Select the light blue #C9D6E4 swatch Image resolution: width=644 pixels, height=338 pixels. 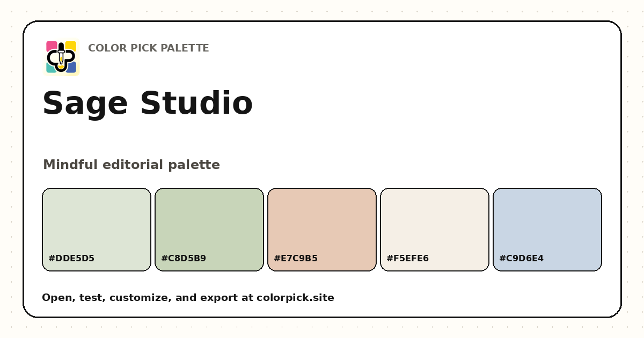coord(547,230)
